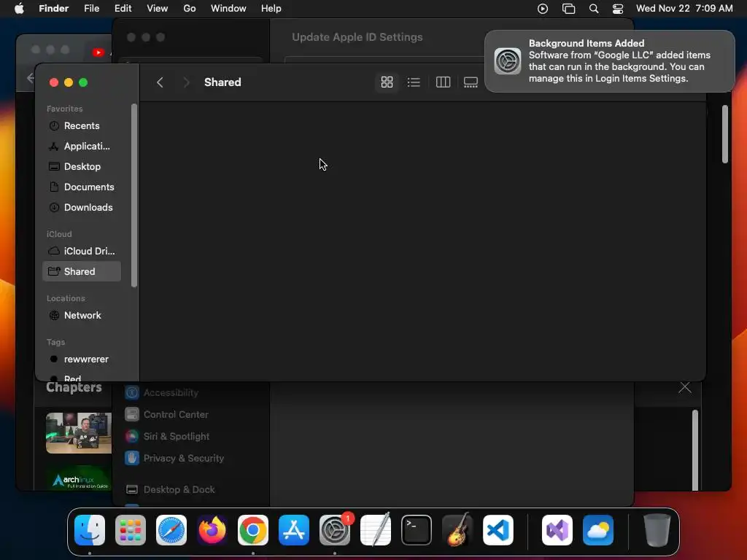
Task: Open Control Center in menu bar
Action: (x=618, y=9)
